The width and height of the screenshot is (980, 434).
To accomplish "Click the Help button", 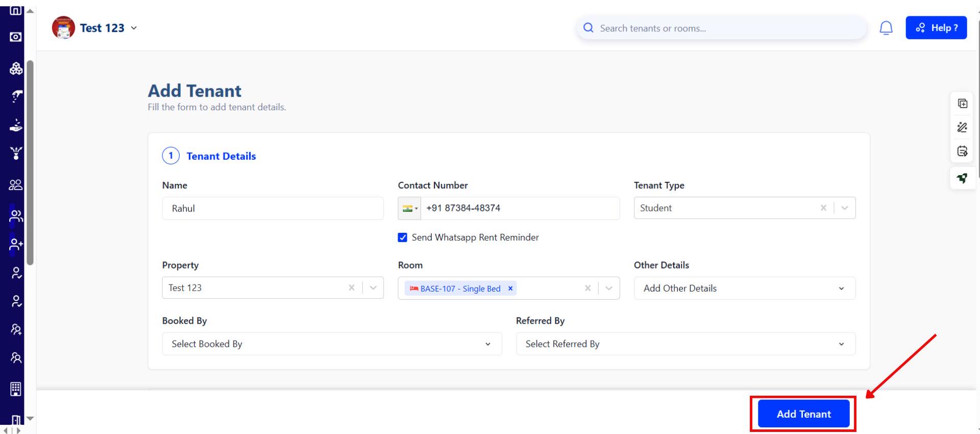I will 936,28.
